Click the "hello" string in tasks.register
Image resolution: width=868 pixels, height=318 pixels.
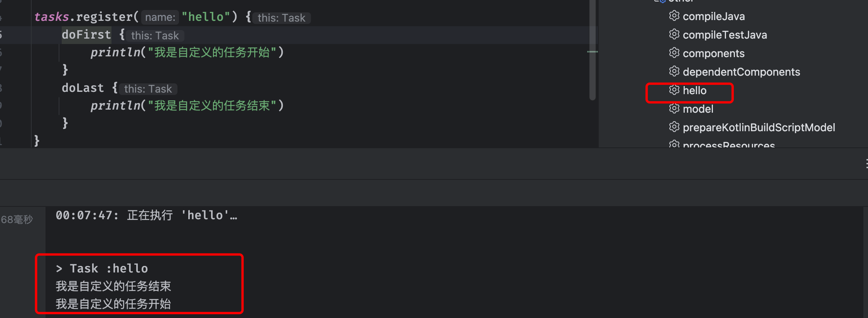(x=206, y=17)
